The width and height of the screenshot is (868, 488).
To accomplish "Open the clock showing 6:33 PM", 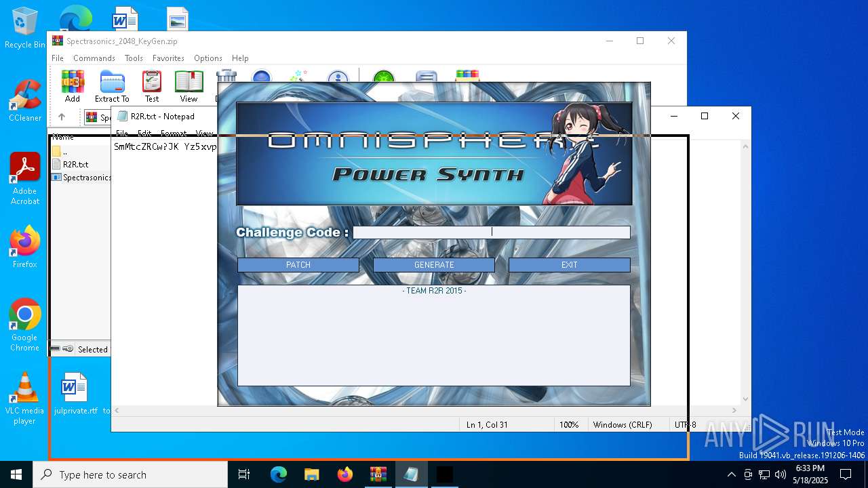I will point(810,474).
